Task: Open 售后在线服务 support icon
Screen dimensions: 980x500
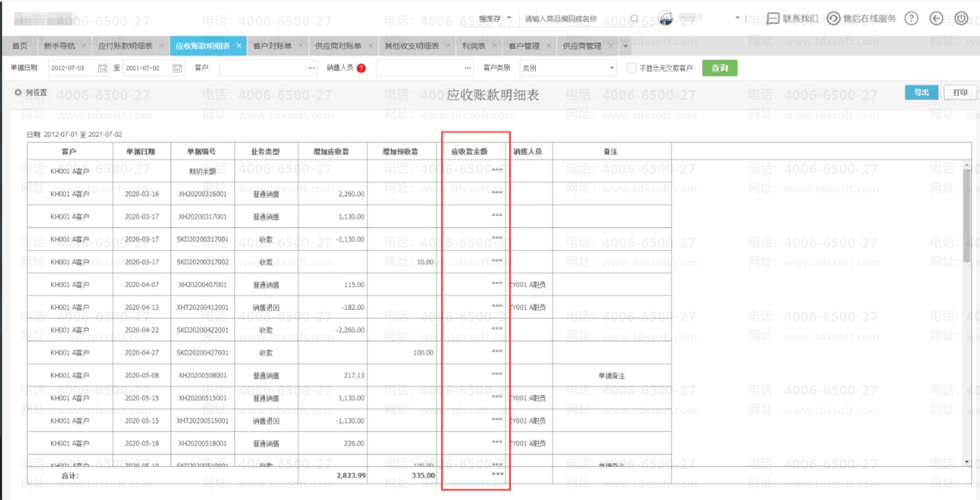Action: click(x=833, y=19)
